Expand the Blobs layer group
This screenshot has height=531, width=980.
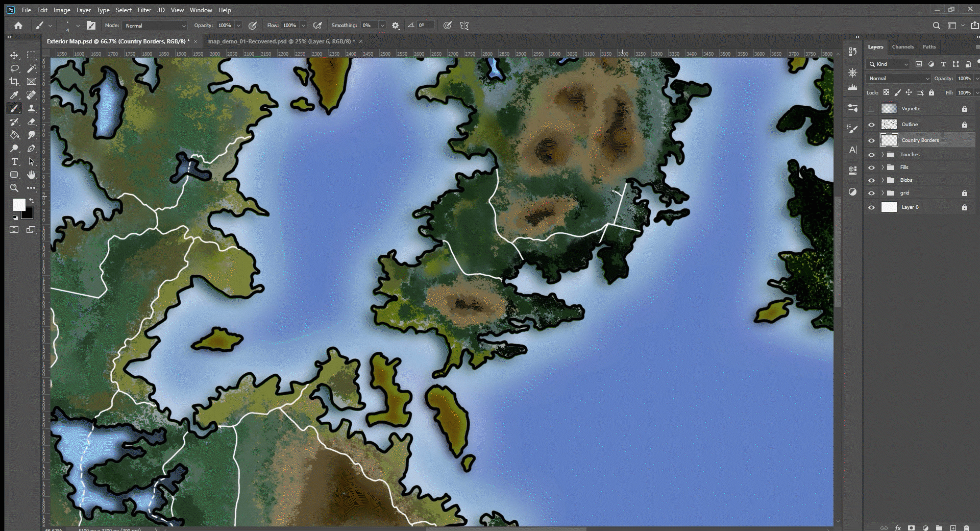[883, 180]
